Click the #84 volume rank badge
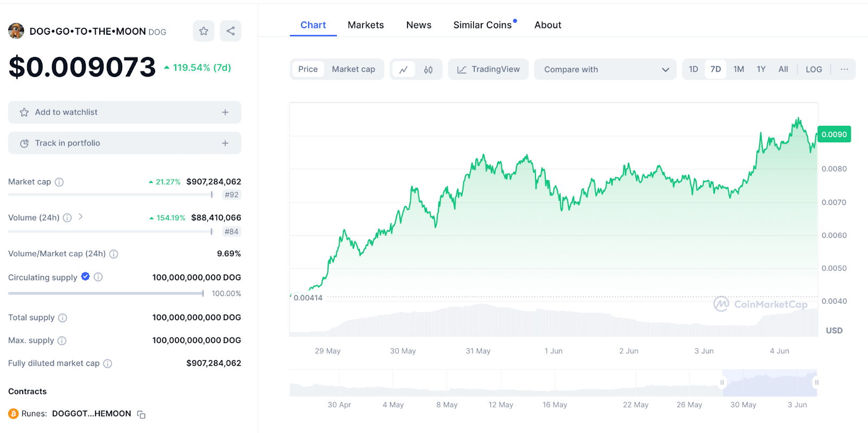This screenshot has height=433, width=868. (x=232, y=232)
